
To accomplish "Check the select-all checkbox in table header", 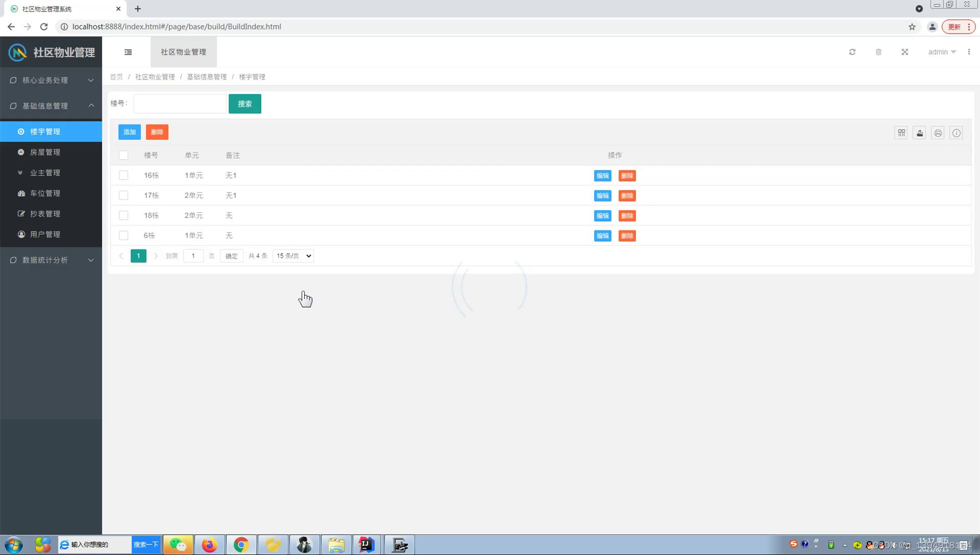I will point(124,155).
